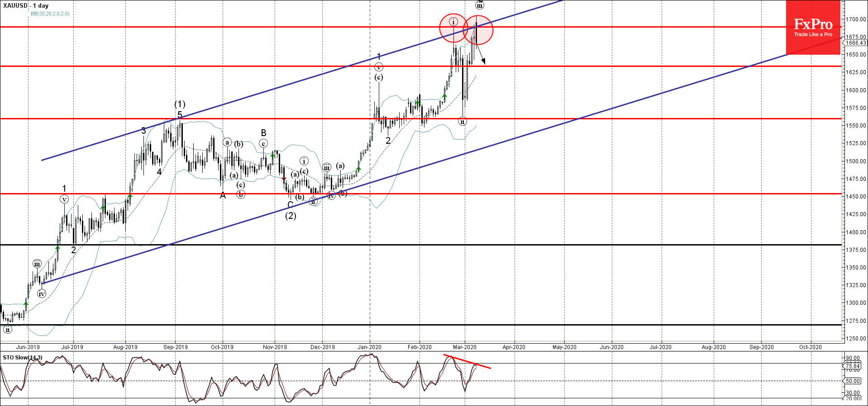
Task: Click the (2) wave label below C
Action: click(291, 216)
